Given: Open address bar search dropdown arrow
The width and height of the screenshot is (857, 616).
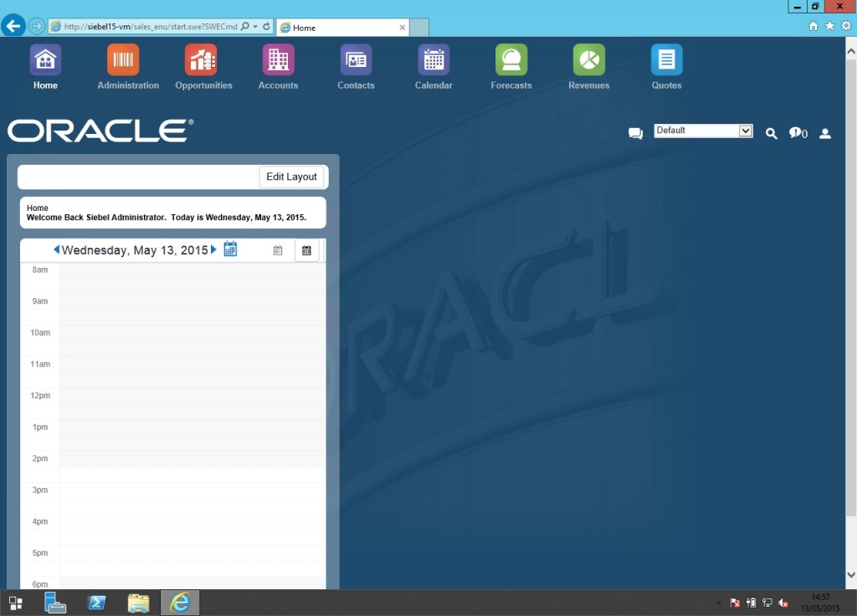Looking at the screenshot, I should [x=255, y=26].
